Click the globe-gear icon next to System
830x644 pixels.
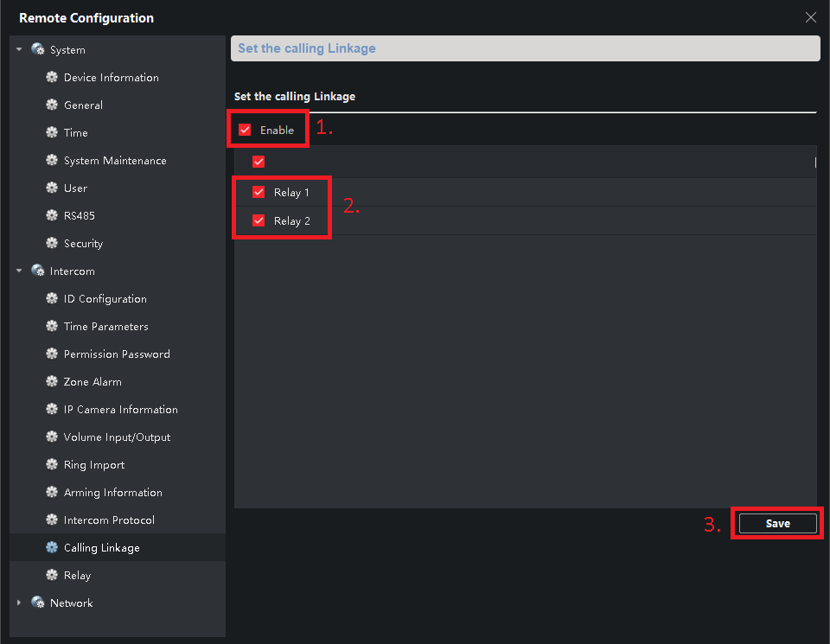(38, 50)
